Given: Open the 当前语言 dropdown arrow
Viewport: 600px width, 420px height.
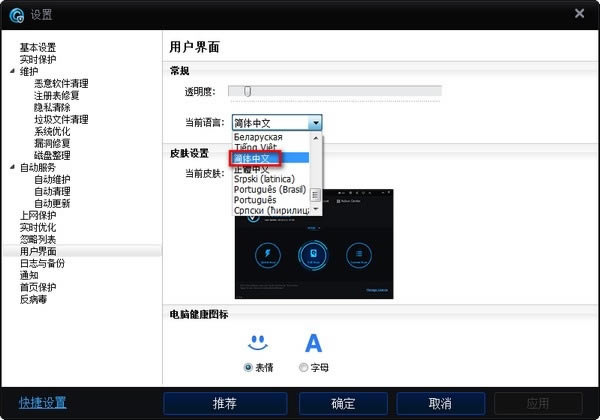Looking at the screenshot, I should coord(315,123).
